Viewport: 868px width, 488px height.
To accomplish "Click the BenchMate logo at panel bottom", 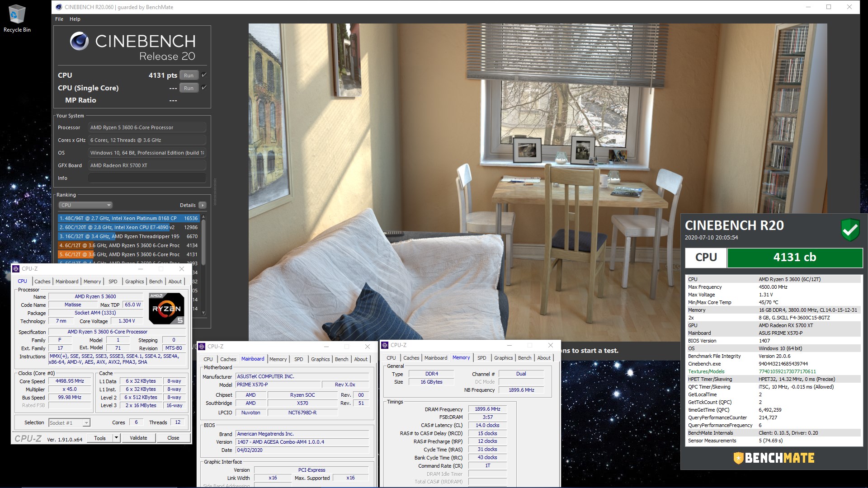I will 774,458.
